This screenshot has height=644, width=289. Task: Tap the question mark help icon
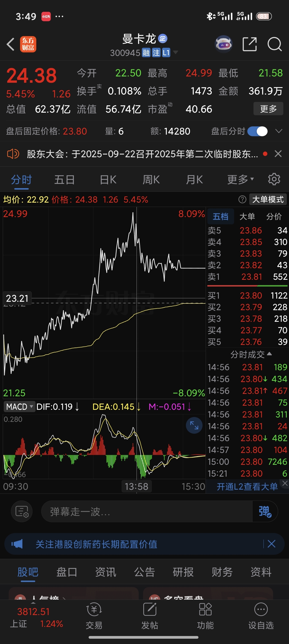click(x=242, y=199)
